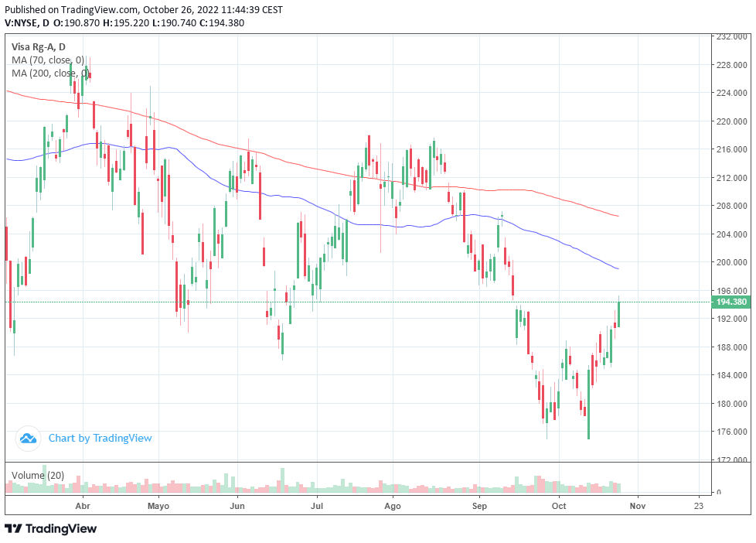
Task: Click the end of the red 200 MA line
Action: [x=618, y=216]
